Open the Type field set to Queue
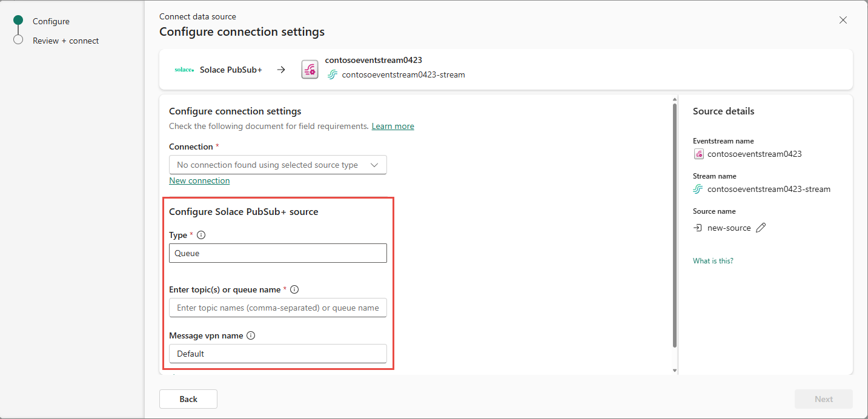The width and height of the screenshot is (868, 419). point(277,253)
